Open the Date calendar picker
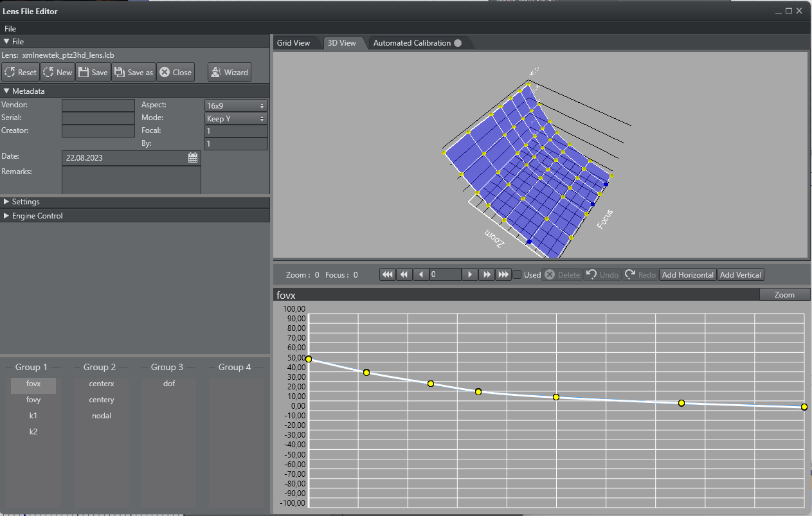 click(193, 157)
